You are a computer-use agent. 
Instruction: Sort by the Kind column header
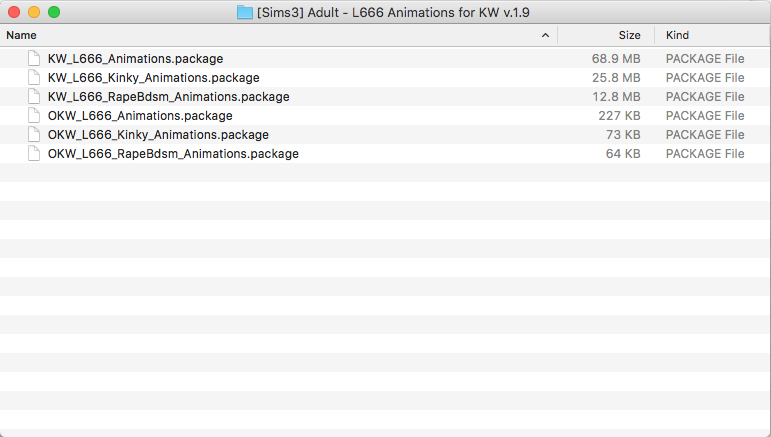pyautogui.click(x=677, y=35)
